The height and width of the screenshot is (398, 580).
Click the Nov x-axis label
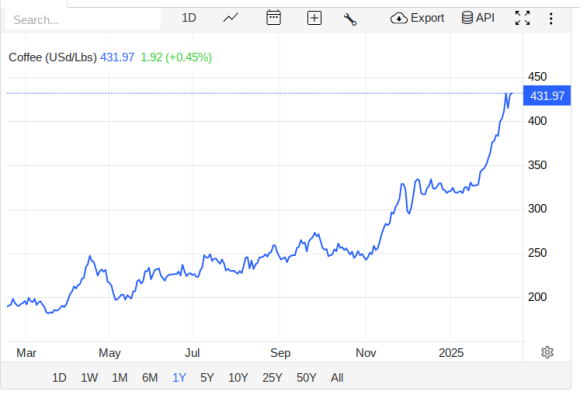[366, 353]
